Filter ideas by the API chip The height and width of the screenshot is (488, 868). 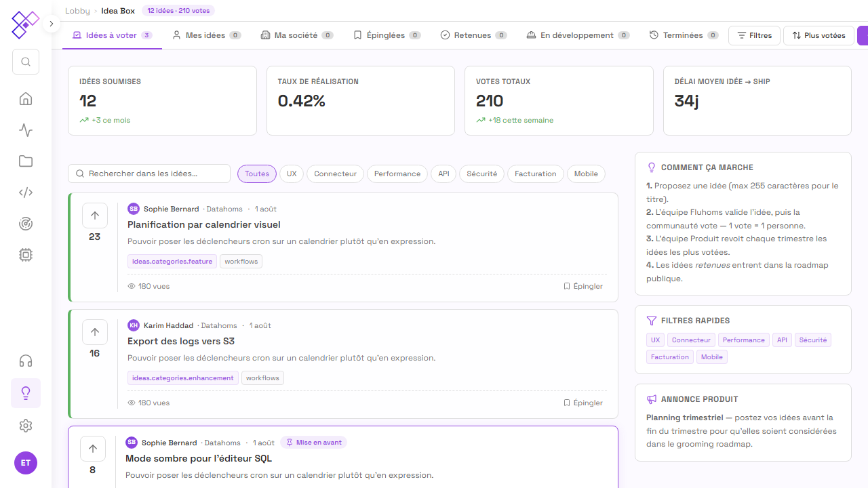point(443,174)
